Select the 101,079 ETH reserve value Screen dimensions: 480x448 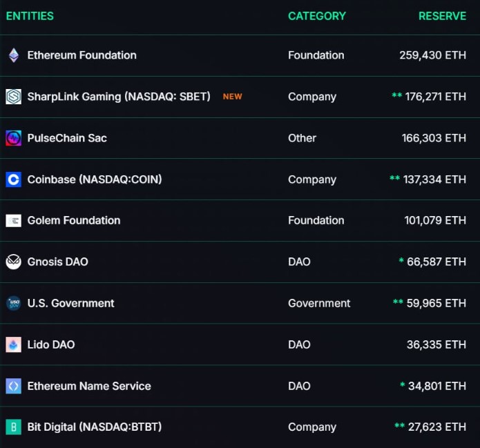tap(435, 221)
